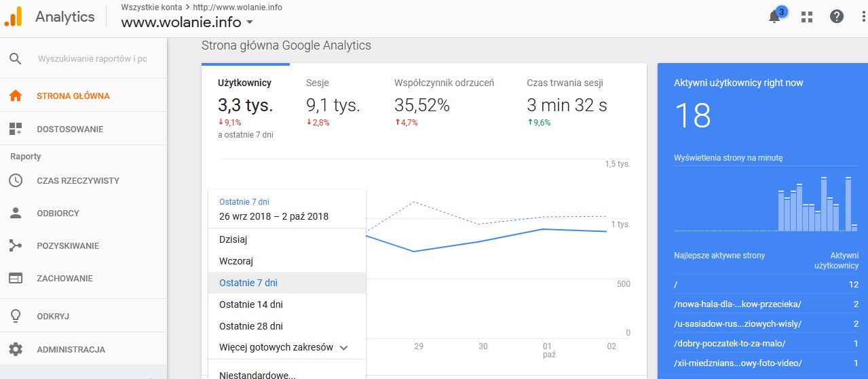Click the 18 active users count
Image resolution: width=868 pixels, height=379 pixels.
(x=692, y=116)
